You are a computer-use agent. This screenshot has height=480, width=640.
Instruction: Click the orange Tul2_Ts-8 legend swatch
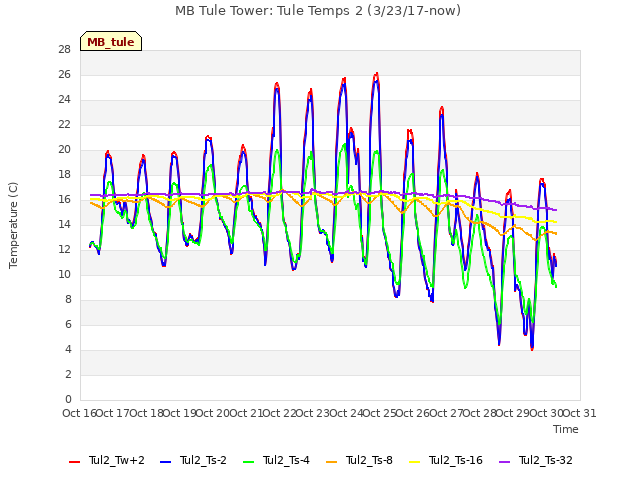[x=331, y=462]
